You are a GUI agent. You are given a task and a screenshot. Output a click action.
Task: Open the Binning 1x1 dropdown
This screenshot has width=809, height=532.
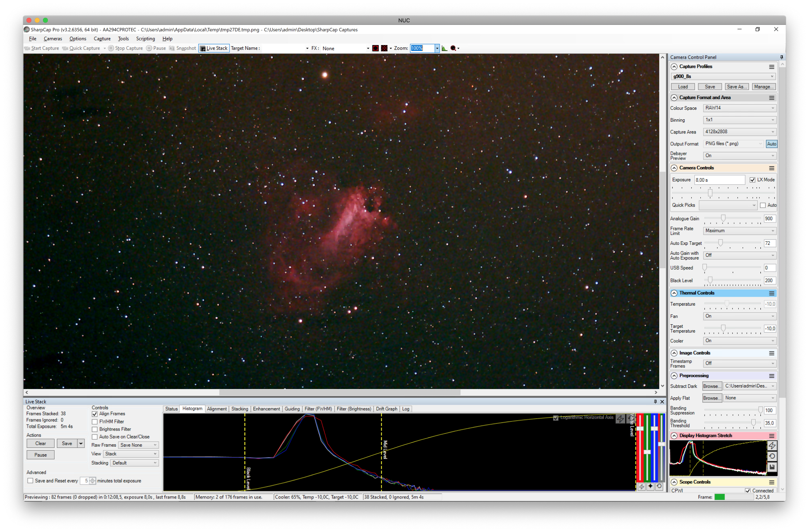pos(739,120)
